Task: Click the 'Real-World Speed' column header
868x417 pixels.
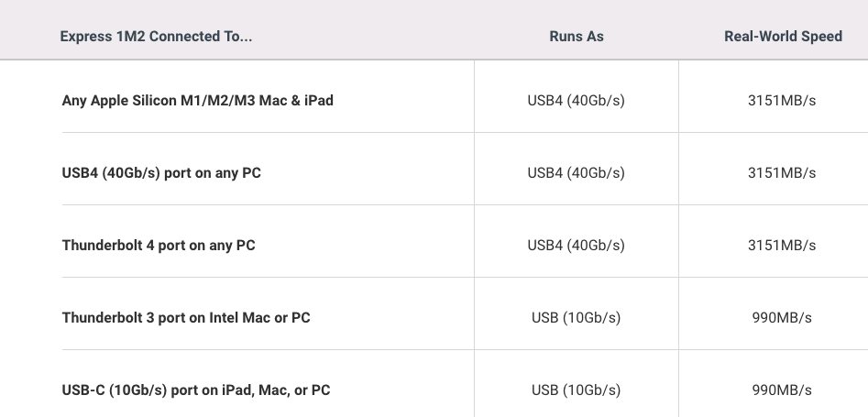Action: click(x=784, y=37)
